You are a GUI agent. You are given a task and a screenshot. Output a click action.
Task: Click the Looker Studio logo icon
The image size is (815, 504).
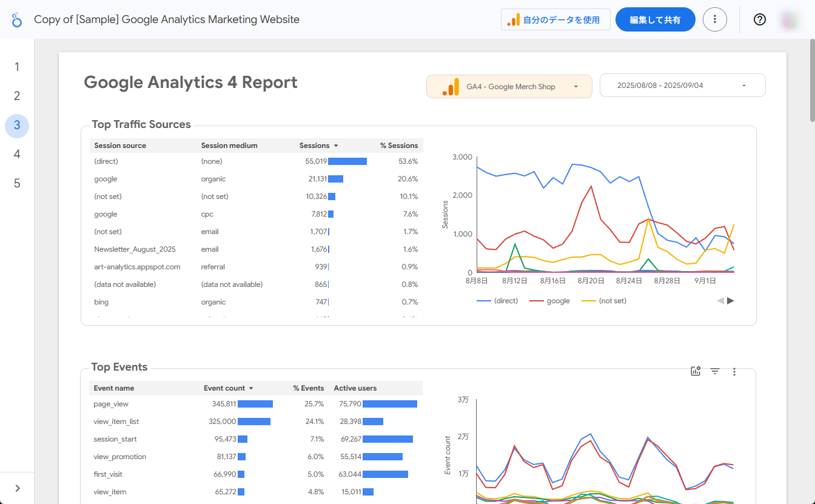pyautogui.click(x=17, y=19)
